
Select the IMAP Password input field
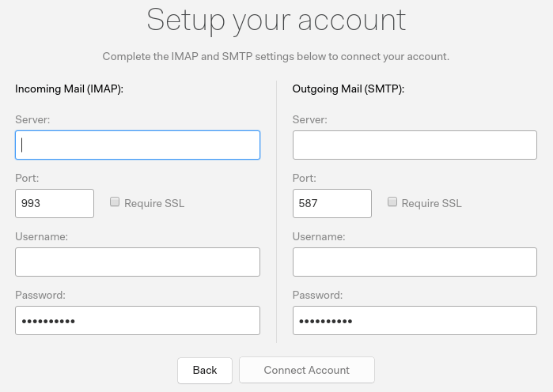pyautogui.click(x=137, y=321)
